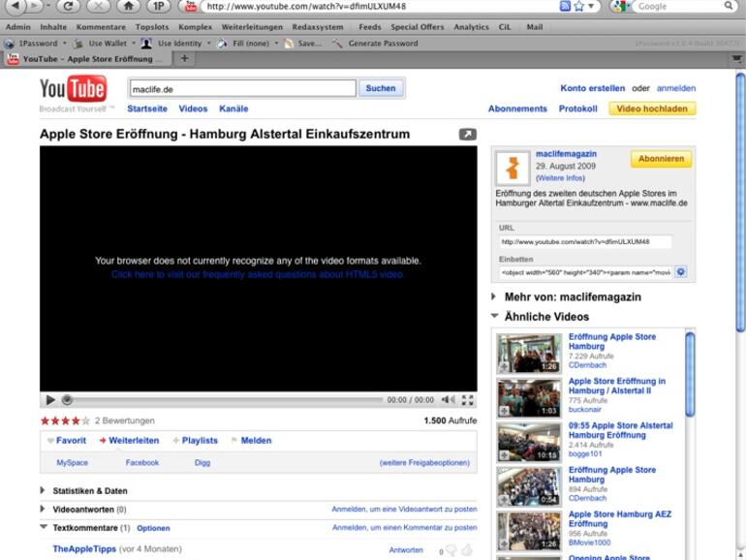Open the 1Password dropdown arrow

65,44
